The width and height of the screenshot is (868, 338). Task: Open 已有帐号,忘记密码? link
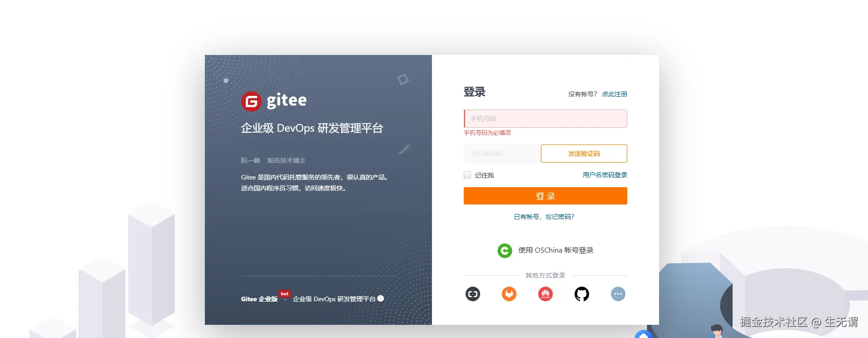point(544,217)
